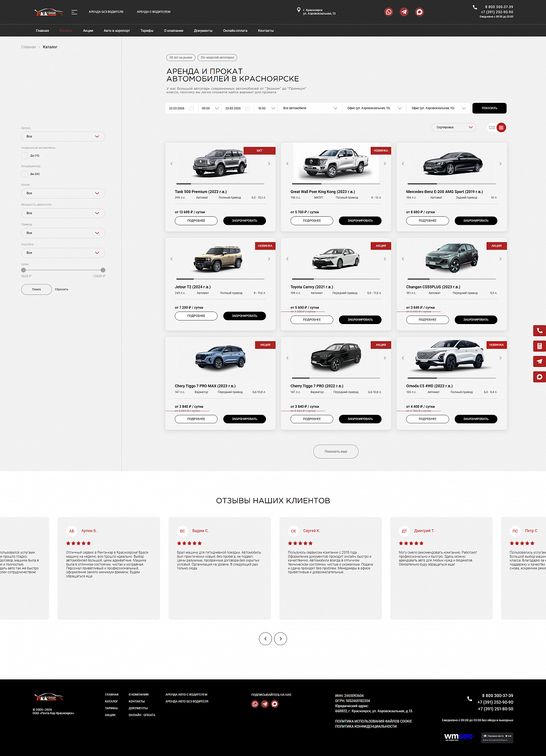Click the minimum price slider handle
Screen dimensions: 546x756
pos(23,270)
